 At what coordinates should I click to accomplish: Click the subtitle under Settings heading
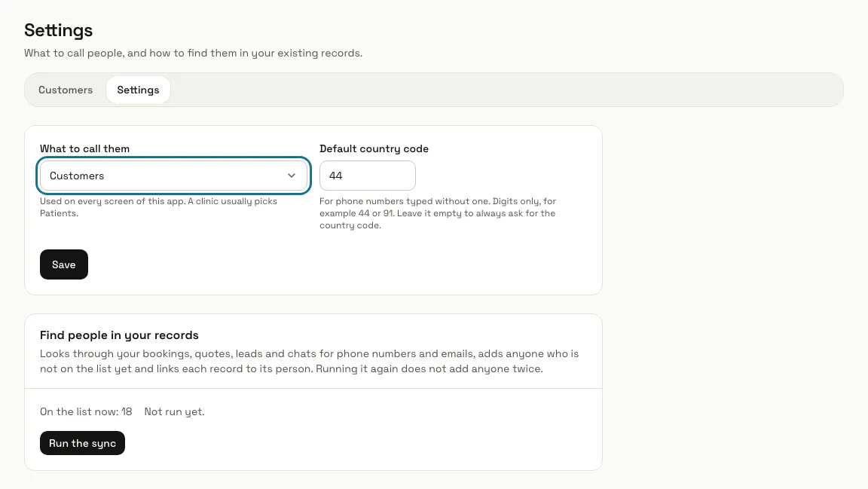point(193,53)
